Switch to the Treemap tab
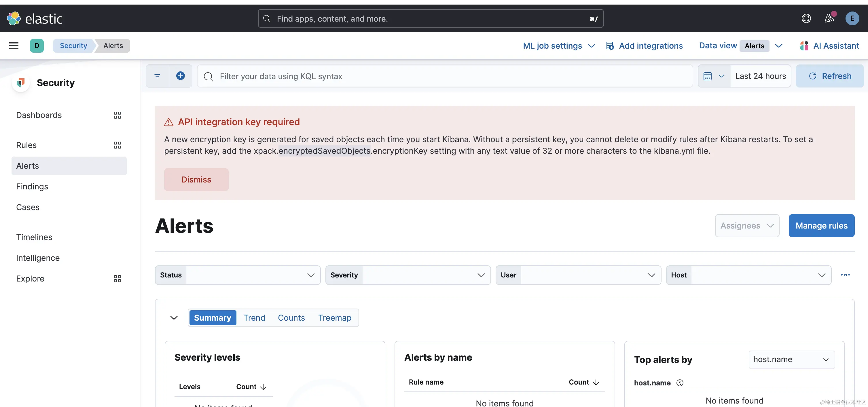The width and height of the screenshot is (868, 407). (335, 317)
